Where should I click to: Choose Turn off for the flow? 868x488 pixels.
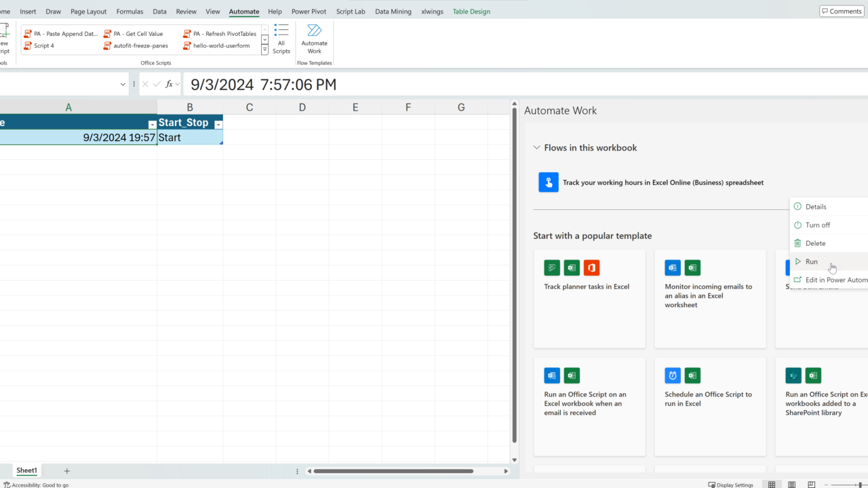pos(817,225)
